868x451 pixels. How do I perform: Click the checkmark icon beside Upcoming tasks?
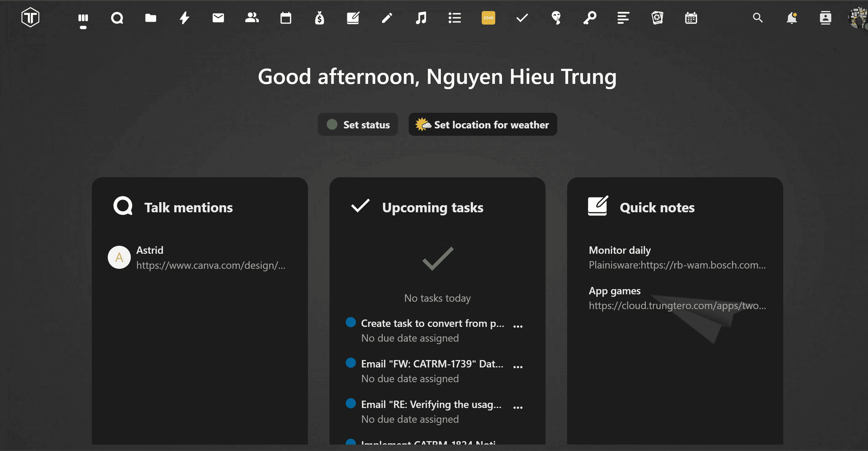[x=360, y=206]
